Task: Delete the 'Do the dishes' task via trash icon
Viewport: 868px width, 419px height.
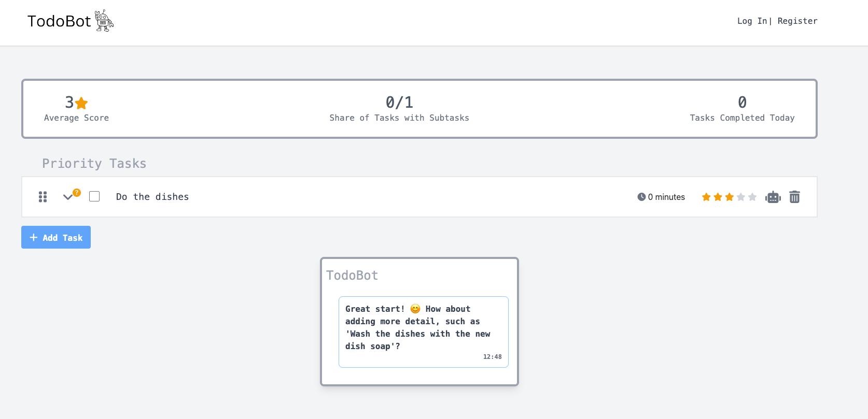Action: tap(794, 197)
